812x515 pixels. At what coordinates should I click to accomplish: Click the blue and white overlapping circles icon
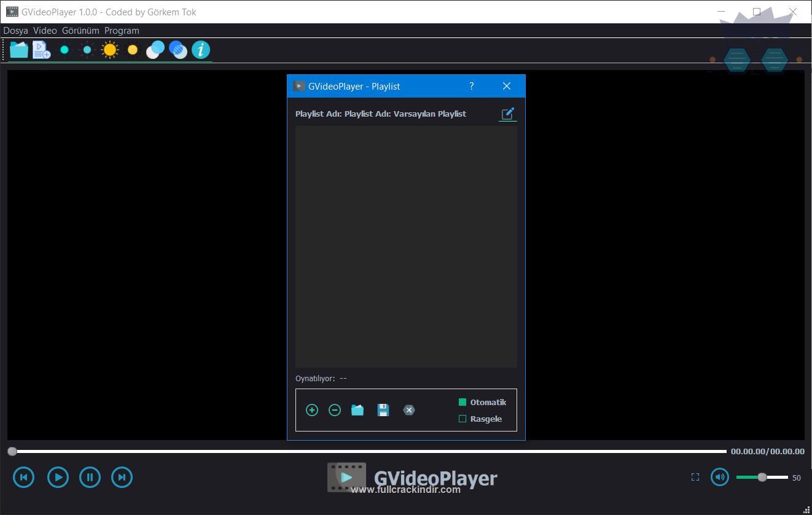155,50
